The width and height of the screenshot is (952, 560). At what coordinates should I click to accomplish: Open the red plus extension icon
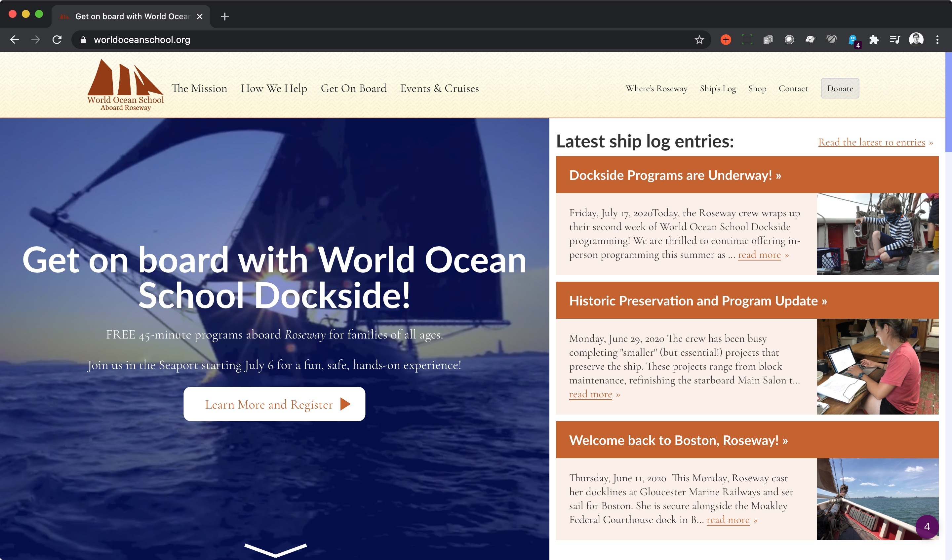click(x=726, y=40)
